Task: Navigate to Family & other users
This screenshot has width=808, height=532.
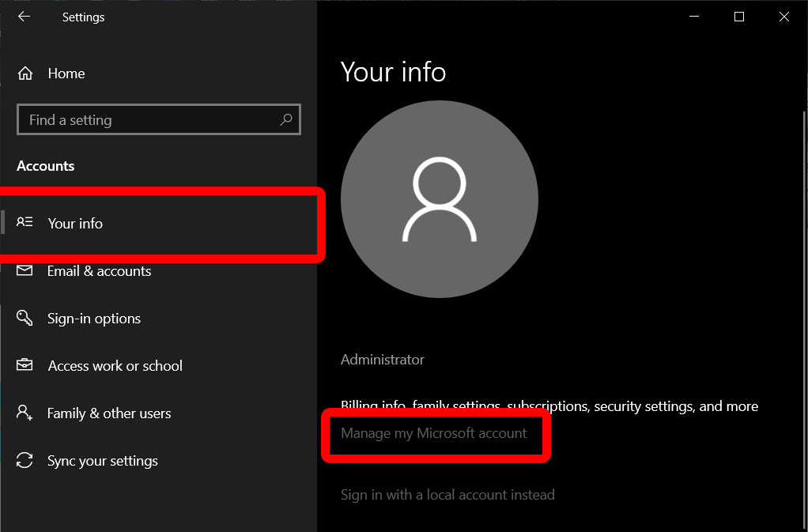Action: click(109, 413)
